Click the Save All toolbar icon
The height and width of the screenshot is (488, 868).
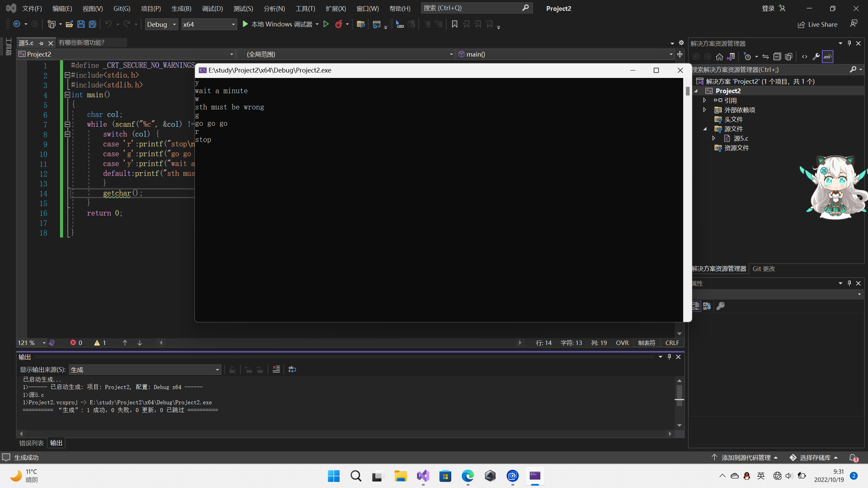pyautogui.click(x=92, y=24)
